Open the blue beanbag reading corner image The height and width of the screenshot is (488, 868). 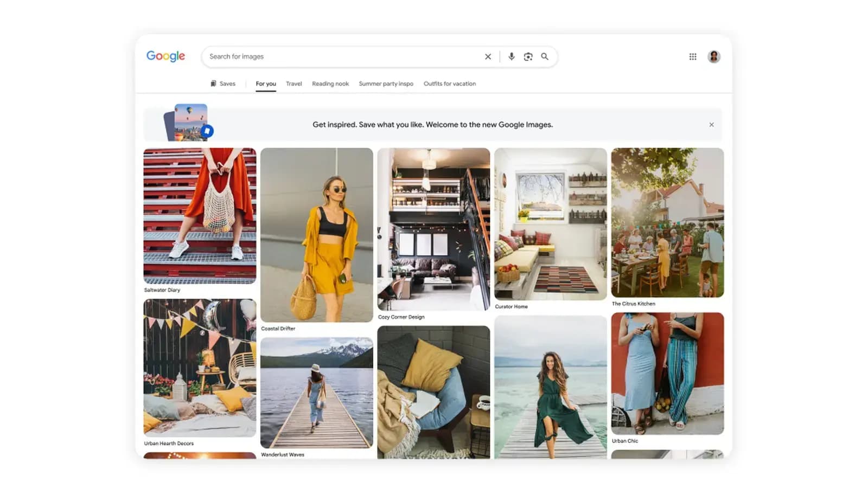tap(433, 392)
